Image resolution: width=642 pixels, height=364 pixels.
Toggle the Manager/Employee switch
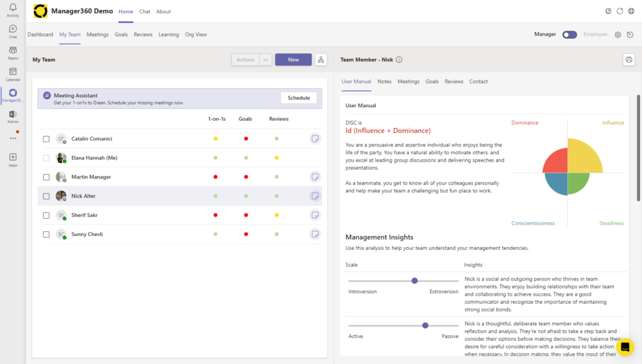[x=569, y=34]
